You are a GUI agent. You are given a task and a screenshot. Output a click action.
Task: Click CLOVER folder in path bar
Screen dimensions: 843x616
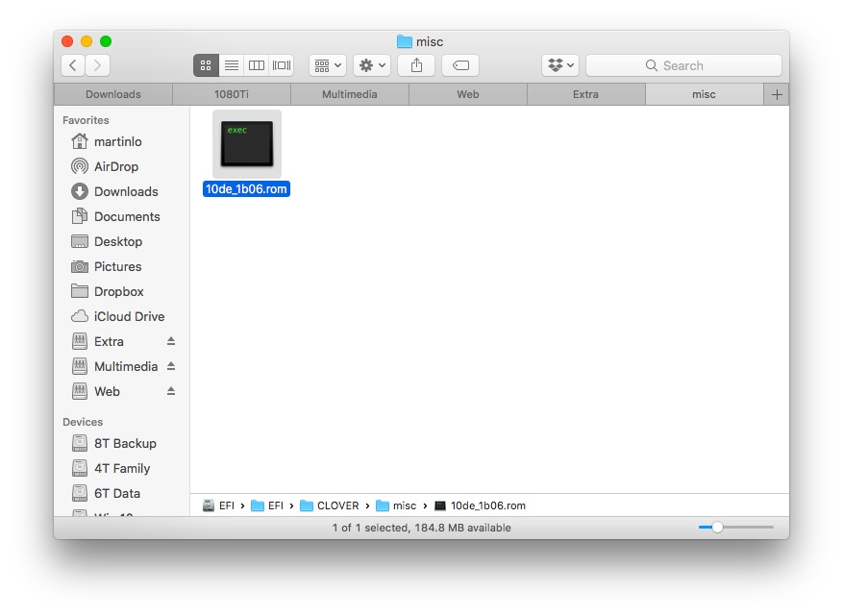pyautogui.click(x=330, y=505)
